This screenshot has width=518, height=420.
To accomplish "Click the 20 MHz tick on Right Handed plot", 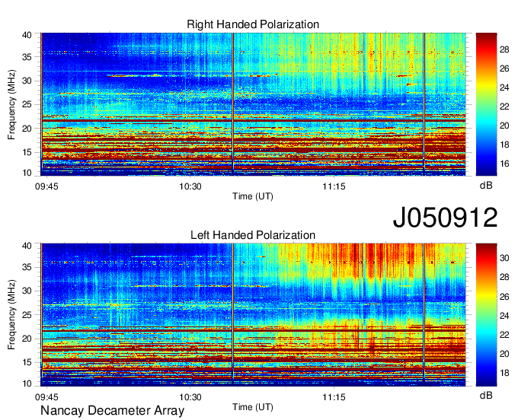I will [27, 129].
